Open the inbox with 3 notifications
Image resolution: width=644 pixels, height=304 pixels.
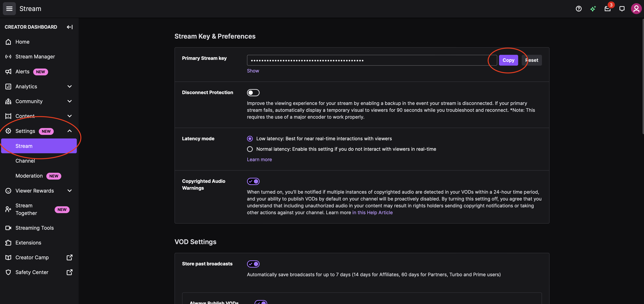coord(608,9)
